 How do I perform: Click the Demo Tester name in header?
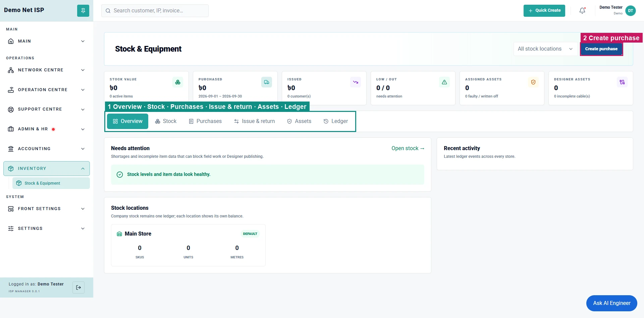click(611, 7)
